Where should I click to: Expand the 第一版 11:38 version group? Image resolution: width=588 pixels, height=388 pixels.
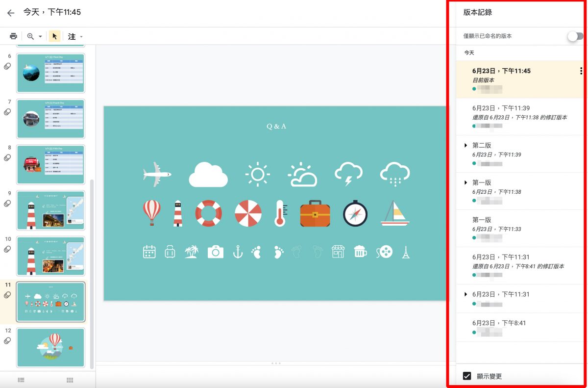[465, 182]
